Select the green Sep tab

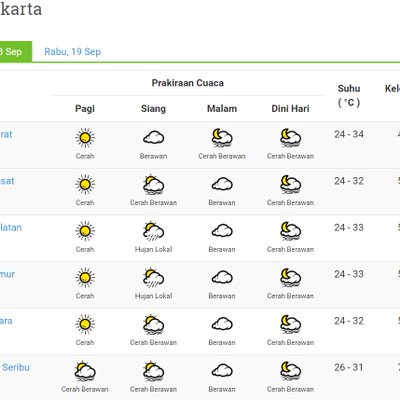click(x=16, y=51)
